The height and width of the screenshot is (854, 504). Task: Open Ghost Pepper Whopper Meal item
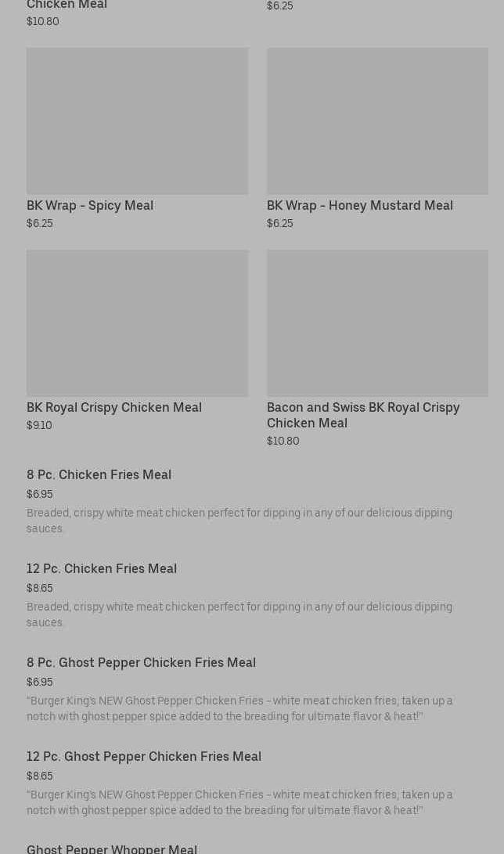point(112,849)
